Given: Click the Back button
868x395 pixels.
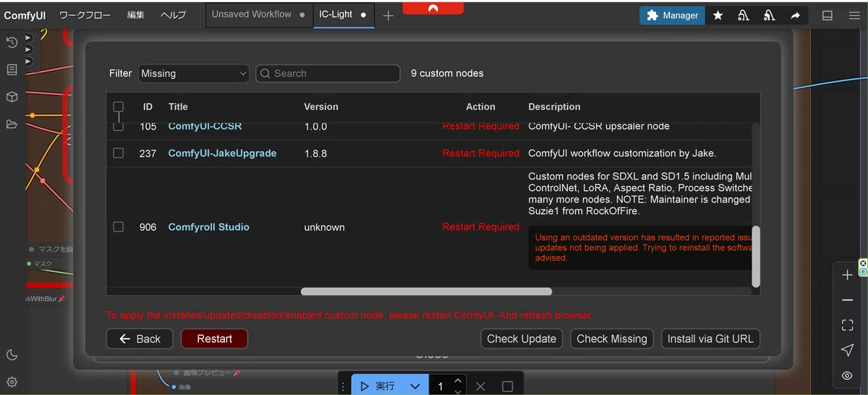Looking at the screenshot, I should (x=140, y=339).
